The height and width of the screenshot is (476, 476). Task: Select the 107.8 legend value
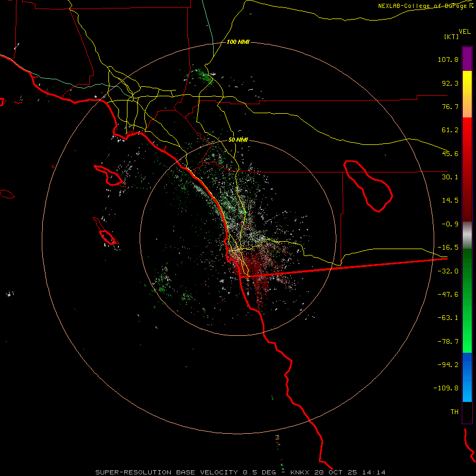(x=448, y=59)
